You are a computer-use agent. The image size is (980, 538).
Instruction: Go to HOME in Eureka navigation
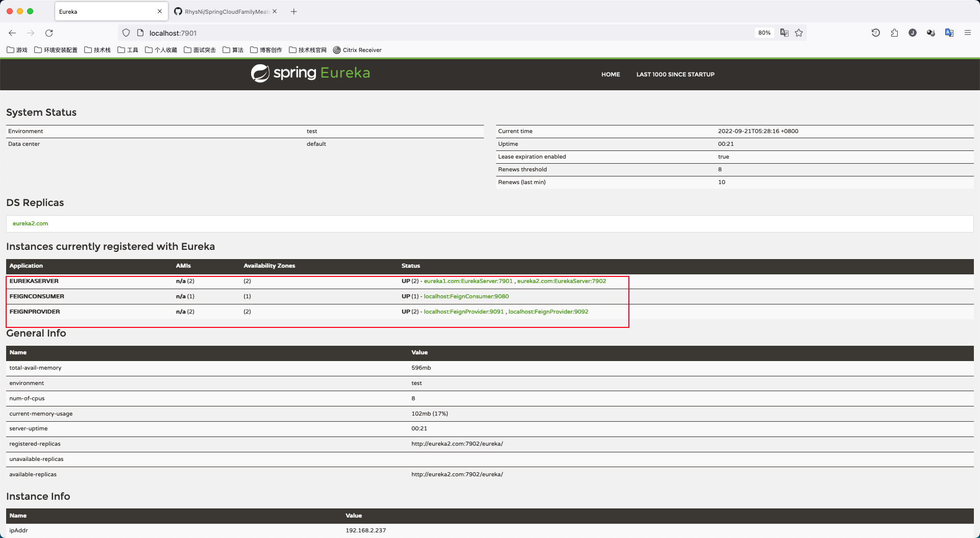click(610, 74)
